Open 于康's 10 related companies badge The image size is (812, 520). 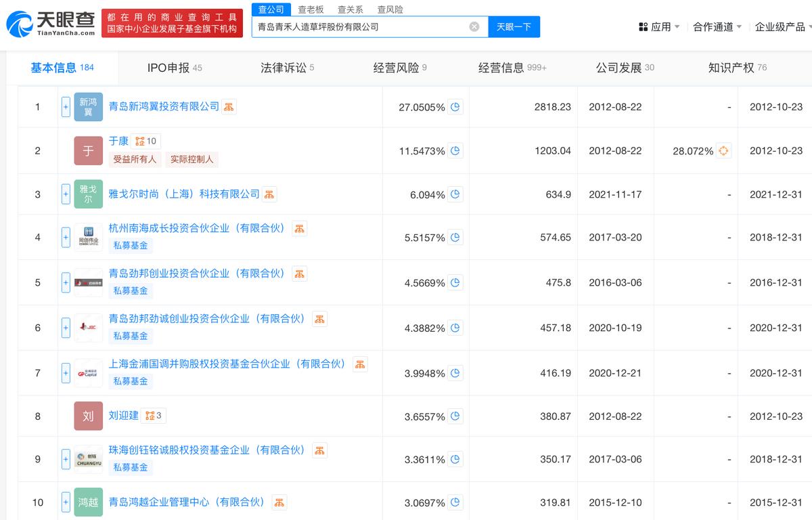pos(146,142)
